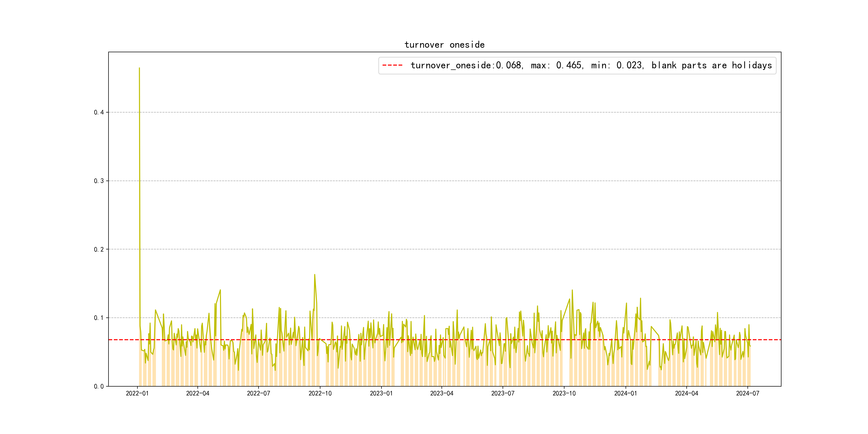Click the 2023-04 x-axis label
The image size is (868, 434).
coord(442,393)
